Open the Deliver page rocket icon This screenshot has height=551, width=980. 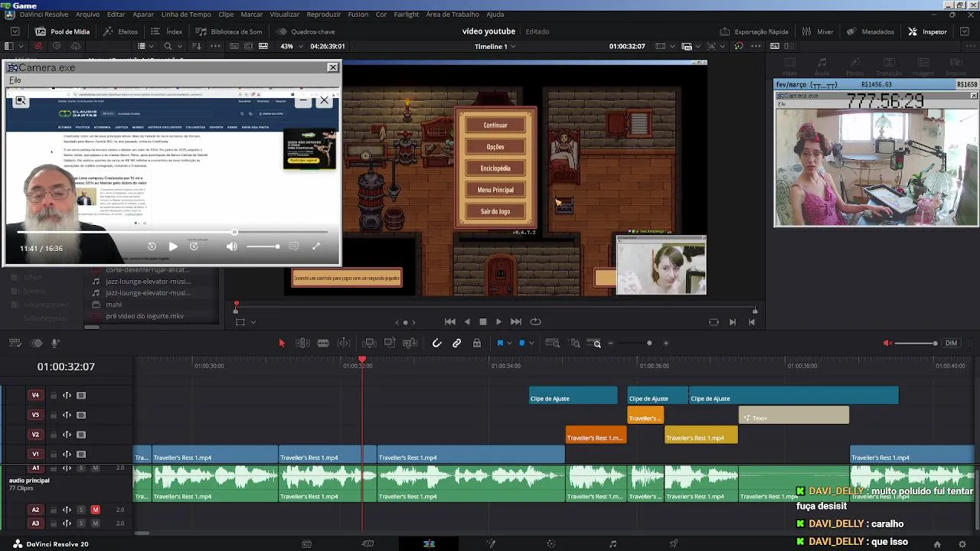pos(674,544)
